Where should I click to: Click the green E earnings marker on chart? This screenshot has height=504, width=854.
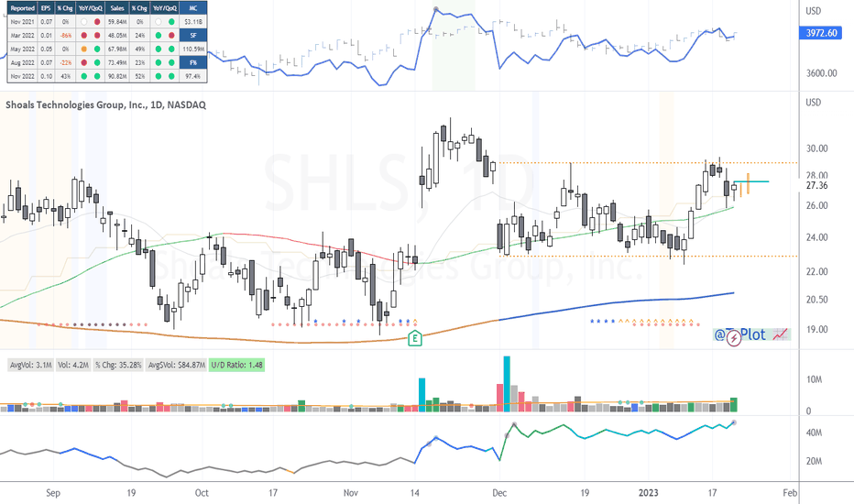pyautogui.click(x=414, y=338)
